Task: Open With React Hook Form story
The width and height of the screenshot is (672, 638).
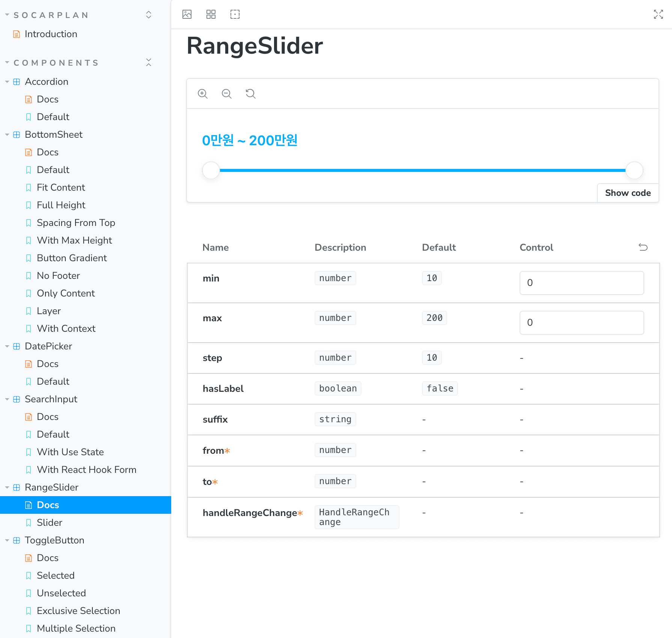Action: (86, 469)
